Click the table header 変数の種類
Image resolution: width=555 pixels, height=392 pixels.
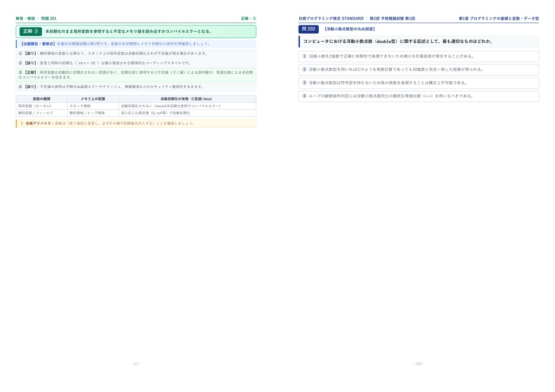[x=41, y=99]
